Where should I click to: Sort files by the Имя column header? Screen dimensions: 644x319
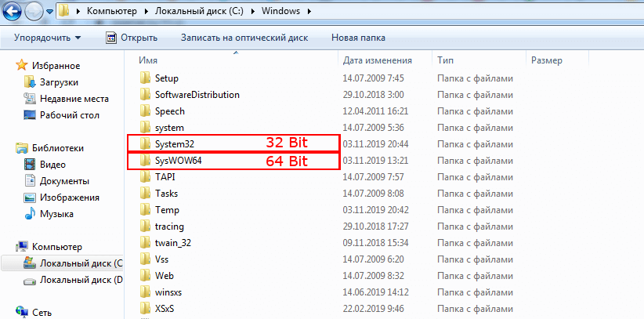coord(148,60)
